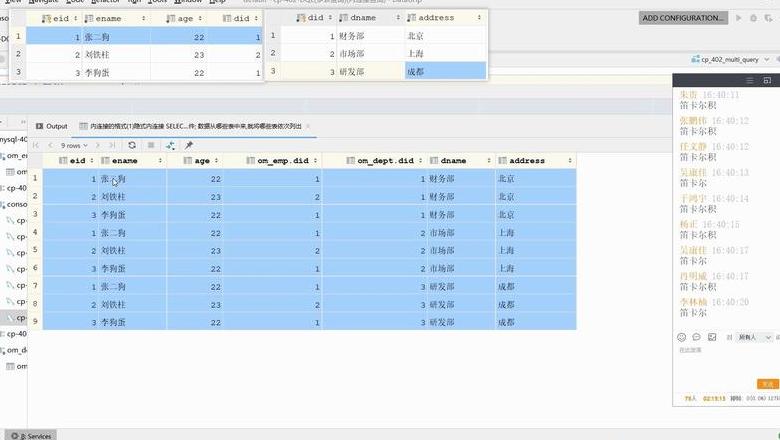Select row number 9 in the result grid

pos(35,321)
